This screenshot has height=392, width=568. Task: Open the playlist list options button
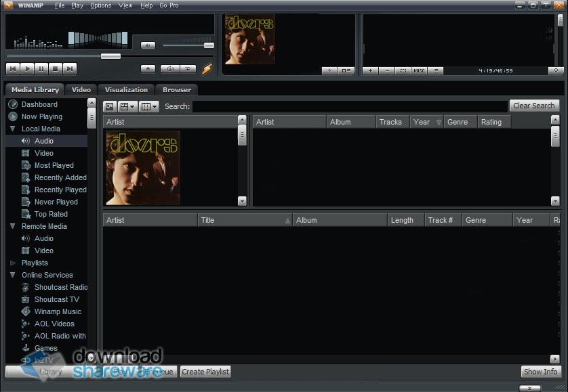(435, 70)
